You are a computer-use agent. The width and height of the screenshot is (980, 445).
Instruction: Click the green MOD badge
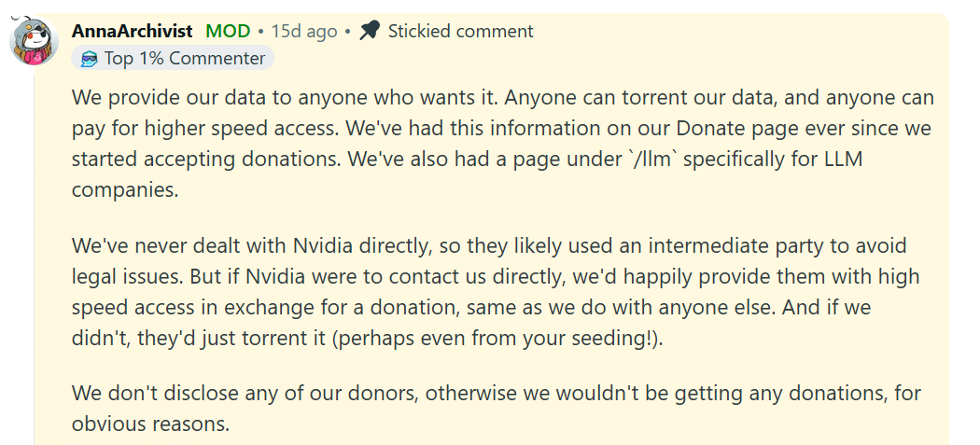(228, 31)
